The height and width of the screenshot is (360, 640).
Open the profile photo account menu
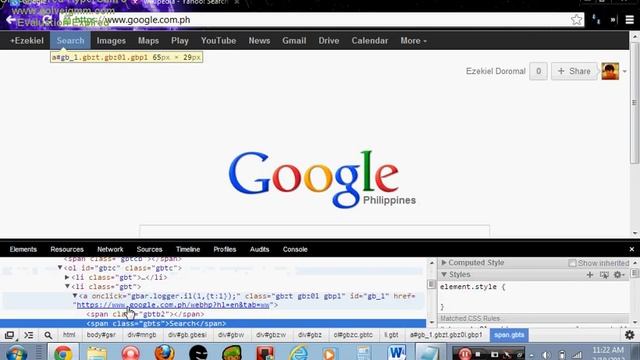click(x=610, y=71)
